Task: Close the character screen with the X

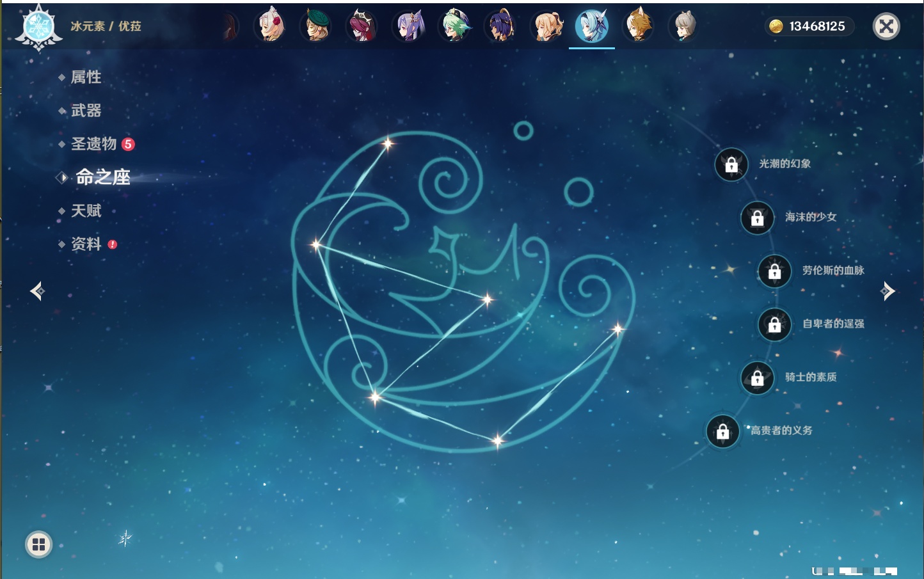Action: point(886,26)
